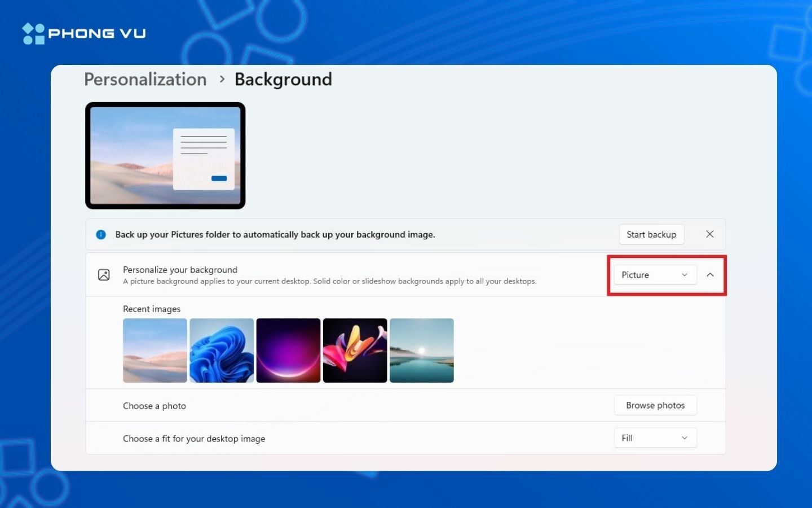The height and width of the screenshot is (508, 812).
Task: Dismiss the backup banner with the X
Action: (x=710, y=234)
